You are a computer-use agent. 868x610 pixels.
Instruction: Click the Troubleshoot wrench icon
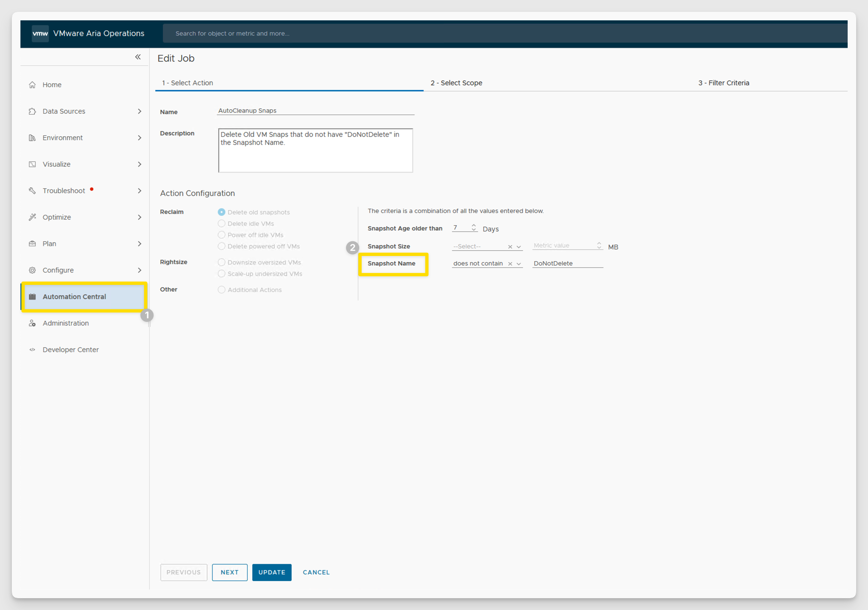point(32,191)
